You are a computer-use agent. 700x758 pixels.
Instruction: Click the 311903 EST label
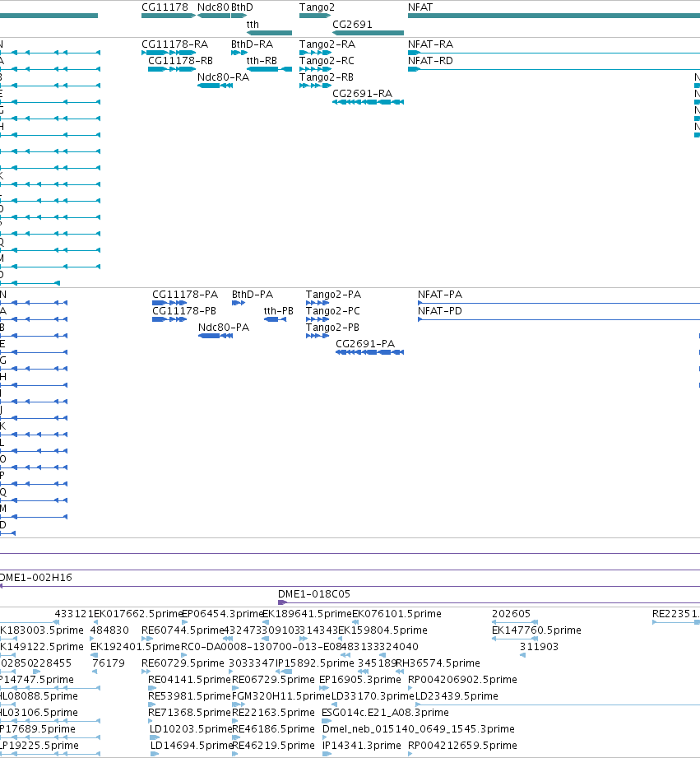(x=539, y=647)
